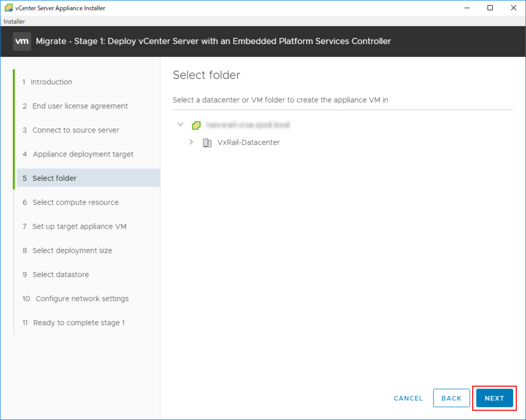Go to End user license agreement step
This screenshot has height=420, width=526.
pos(80,106)
